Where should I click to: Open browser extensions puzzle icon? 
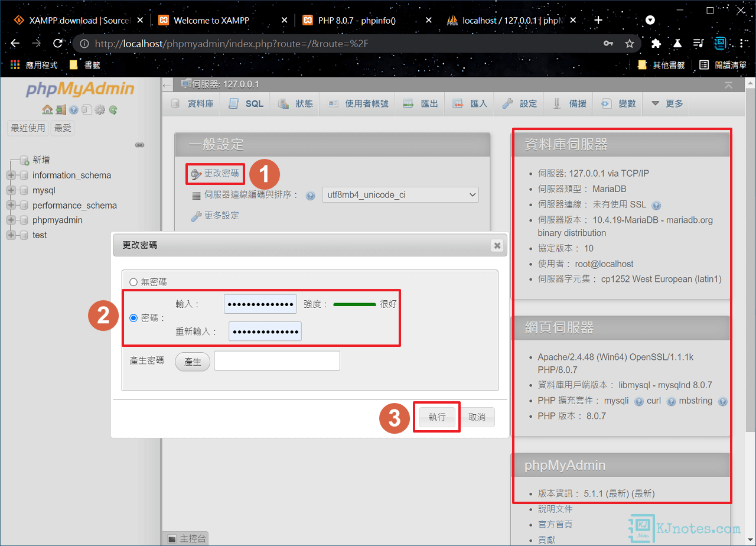point(656,43)
